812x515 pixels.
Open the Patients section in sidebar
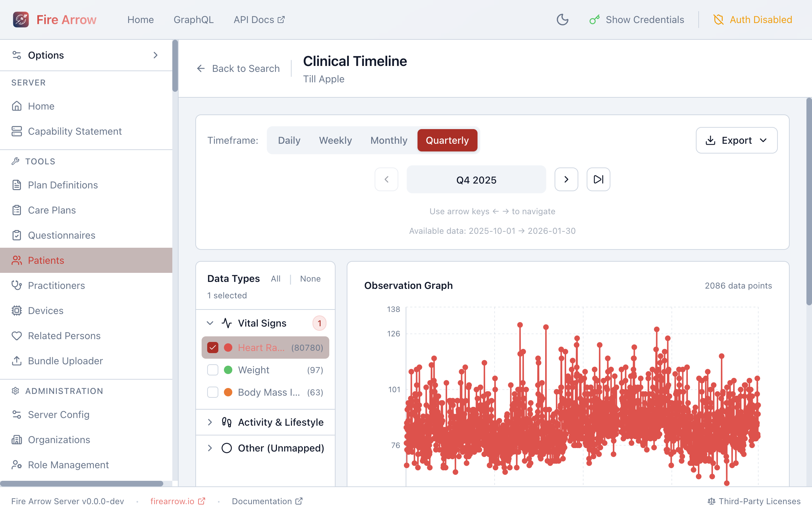click(46, 260)
